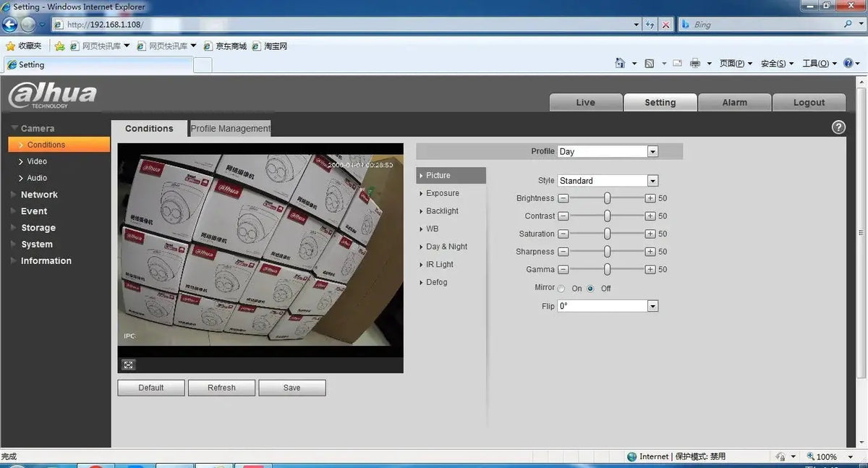Open the Exposure settings item
Screen dimensions: 868x468
[x=443, y=193]
